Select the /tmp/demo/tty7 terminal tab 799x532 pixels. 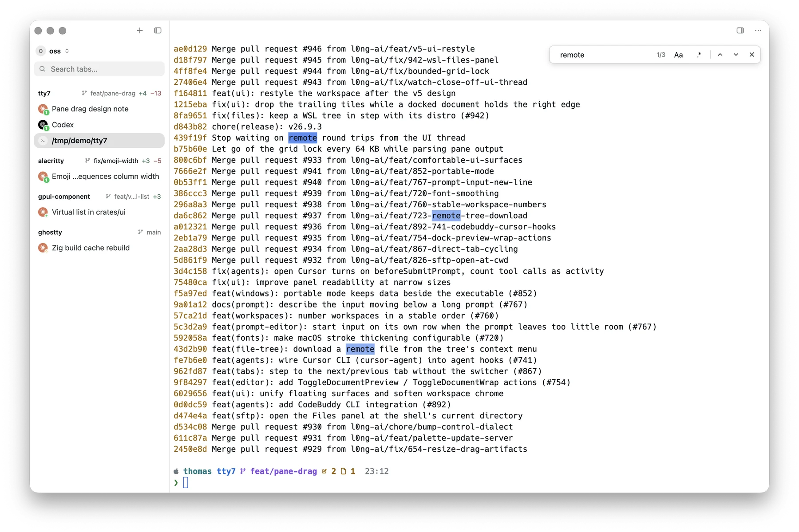click(x=99, y=141)
